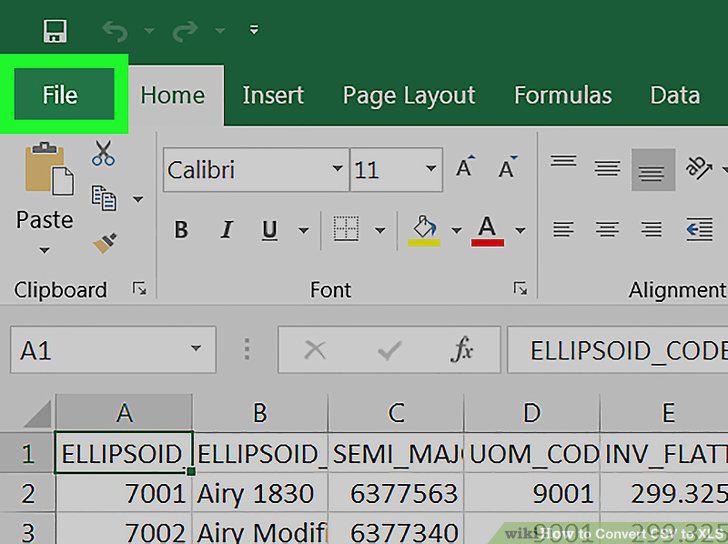The width and height of the screenshot is (728, 544).
Task: Click the Save floppy disk icon
Action: (x=55, y=31)
